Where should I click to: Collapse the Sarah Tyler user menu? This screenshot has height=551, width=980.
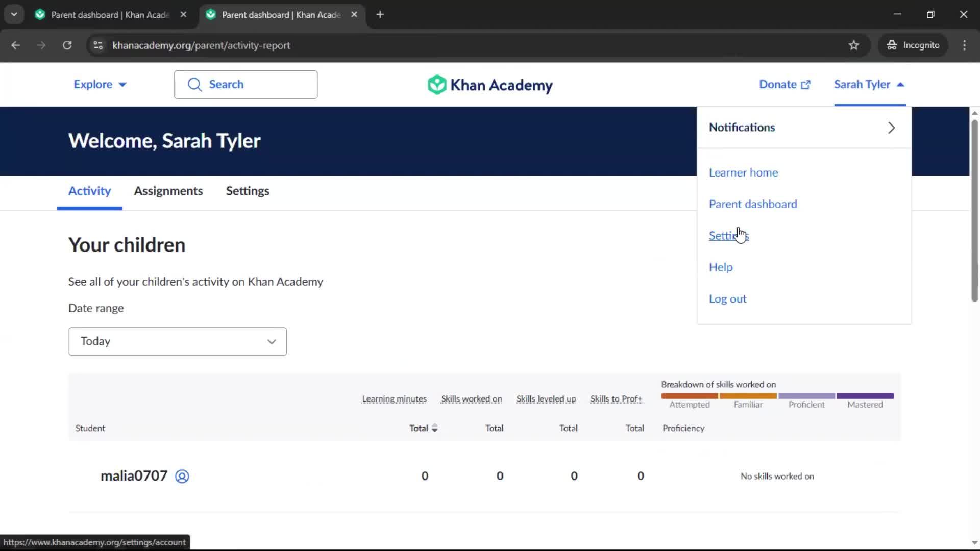(869, 85)
